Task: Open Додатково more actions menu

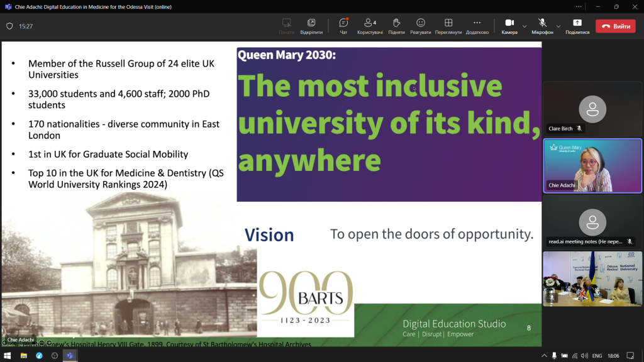Action: [477, 26]
